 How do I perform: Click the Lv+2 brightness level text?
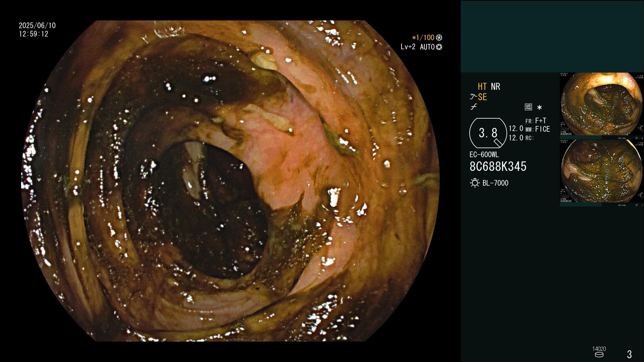(x=408, y=47)
